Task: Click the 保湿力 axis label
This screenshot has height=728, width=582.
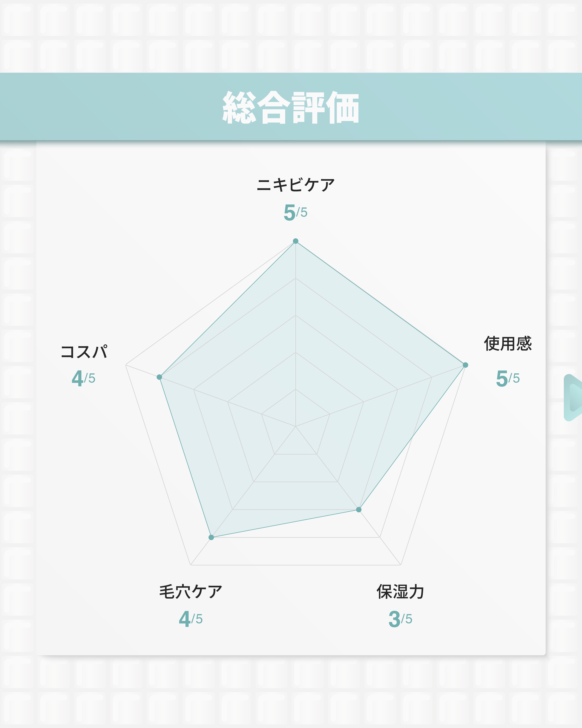Action: [x=400, y=592]
